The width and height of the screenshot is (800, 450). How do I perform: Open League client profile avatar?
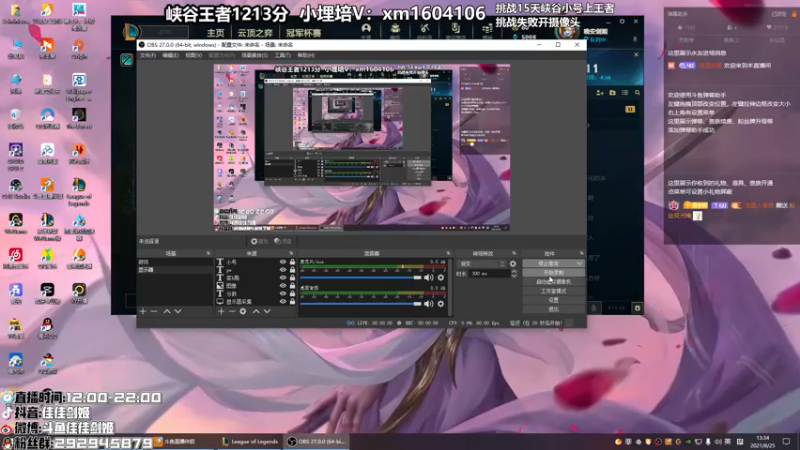tap(567, 33)
